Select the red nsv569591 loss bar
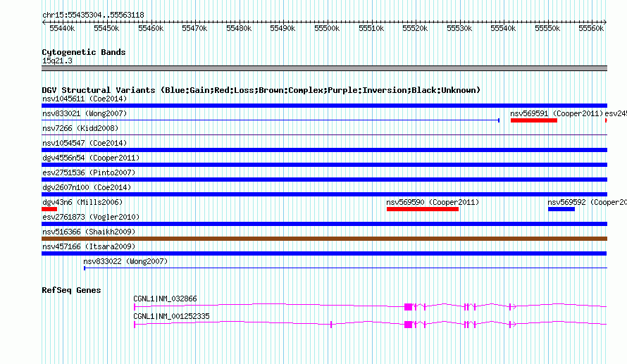The height and width of the screenshot is (364, 627). click(x=534, y=120)
